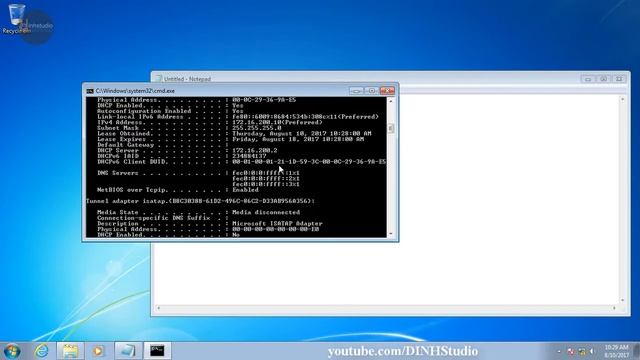This screenshot has width=640, height=360.
Task: Click cmd.exe scrollbar down arrow
Action: (x=391, y=233)
